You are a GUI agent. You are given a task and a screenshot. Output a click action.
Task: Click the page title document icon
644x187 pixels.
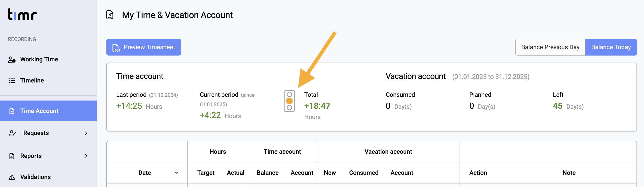110,15
